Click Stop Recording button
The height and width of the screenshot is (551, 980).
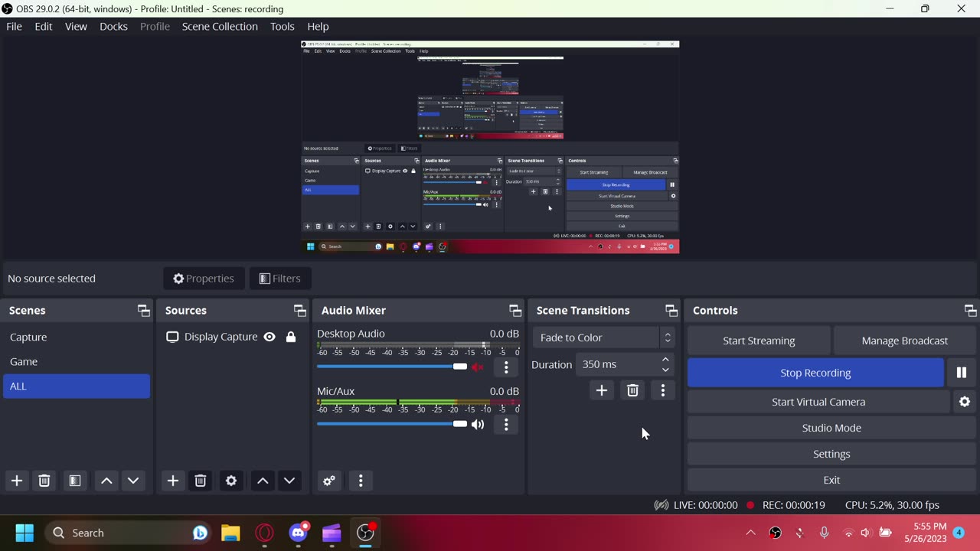(815, 373)
